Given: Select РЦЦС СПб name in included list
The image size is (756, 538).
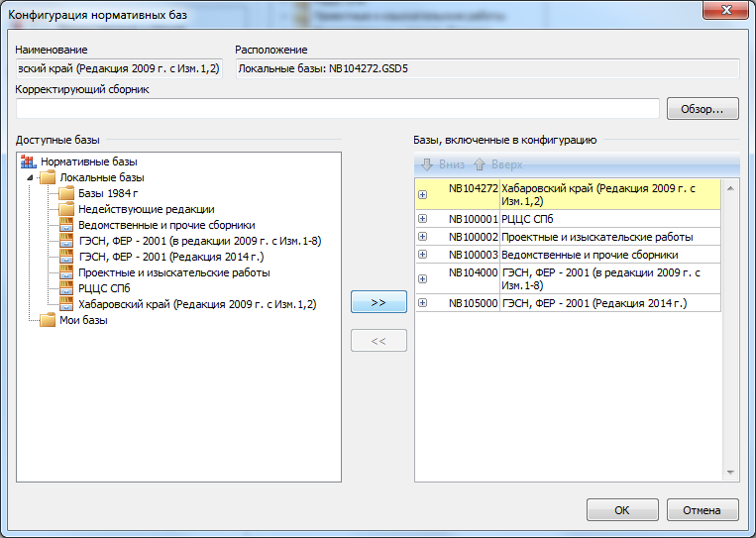Looking at the screenshot, I should (x=527, y=219).
